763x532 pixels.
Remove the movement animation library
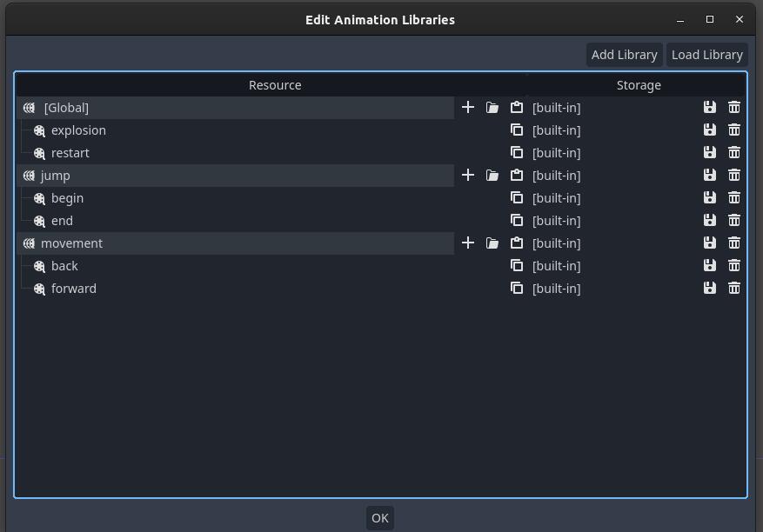point(733,243)
